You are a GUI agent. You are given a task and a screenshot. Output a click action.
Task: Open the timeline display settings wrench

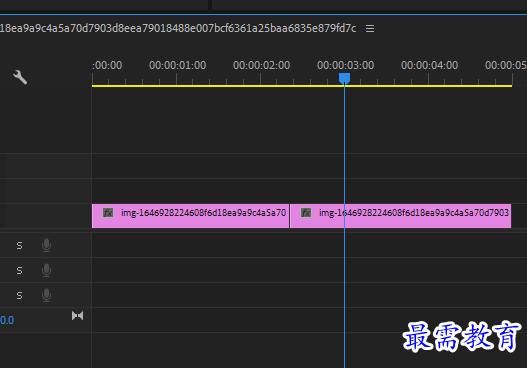20,77
